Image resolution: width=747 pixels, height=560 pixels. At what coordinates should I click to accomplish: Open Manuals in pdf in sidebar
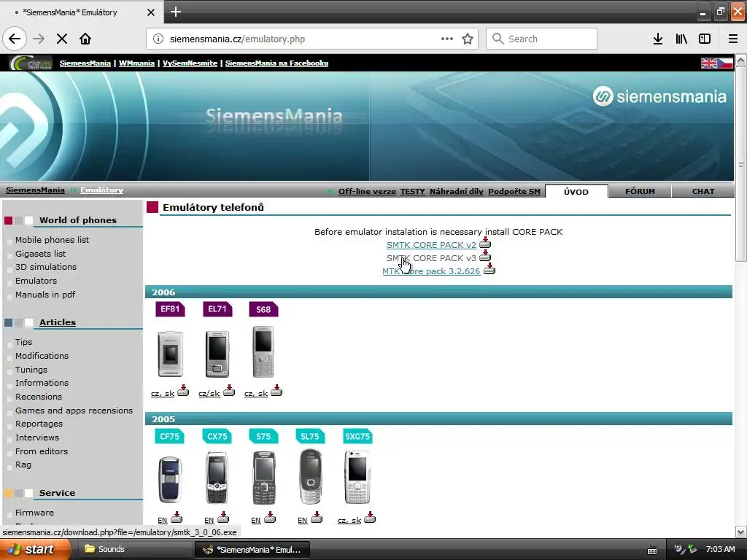click(x=45, y=295)
